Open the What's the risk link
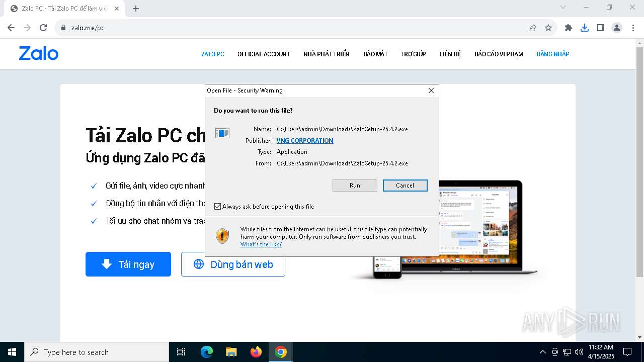The height and width of the screenshot is (362, 644). [x=261, y=244]
